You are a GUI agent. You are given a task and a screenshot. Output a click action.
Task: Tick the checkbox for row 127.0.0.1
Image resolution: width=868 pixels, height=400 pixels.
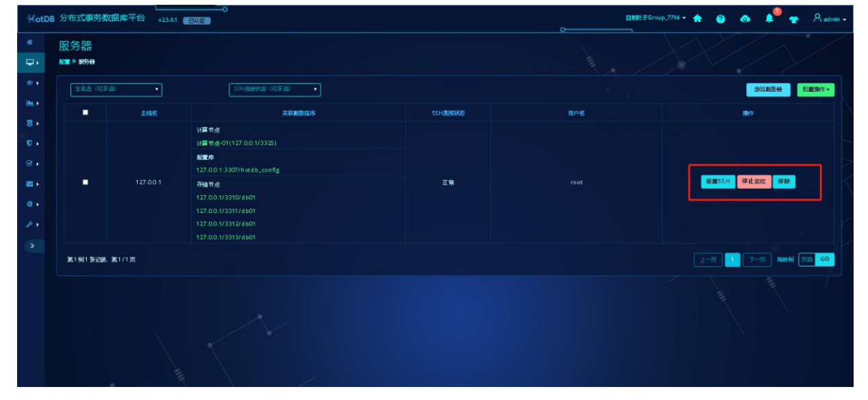[x=85, y=182]
